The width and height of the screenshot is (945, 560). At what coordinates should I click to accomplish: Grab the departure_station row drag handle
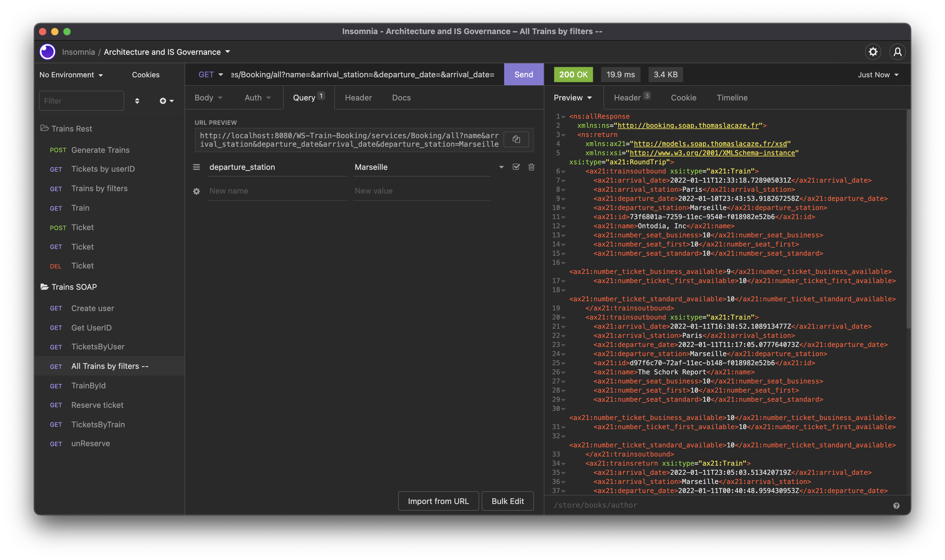pyautogui.click(x=196, y=167)
